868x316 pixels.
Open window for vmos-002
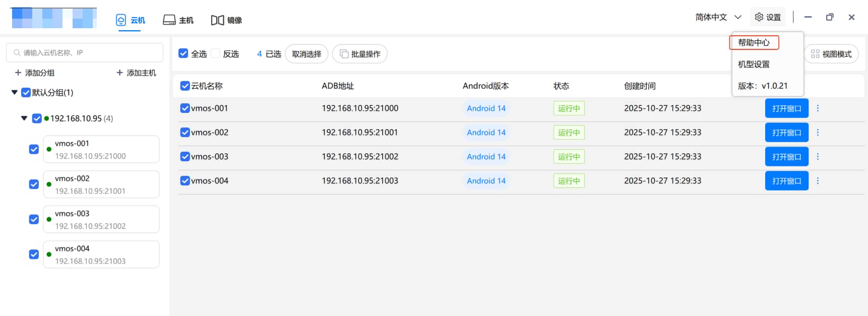pos(786,133)
